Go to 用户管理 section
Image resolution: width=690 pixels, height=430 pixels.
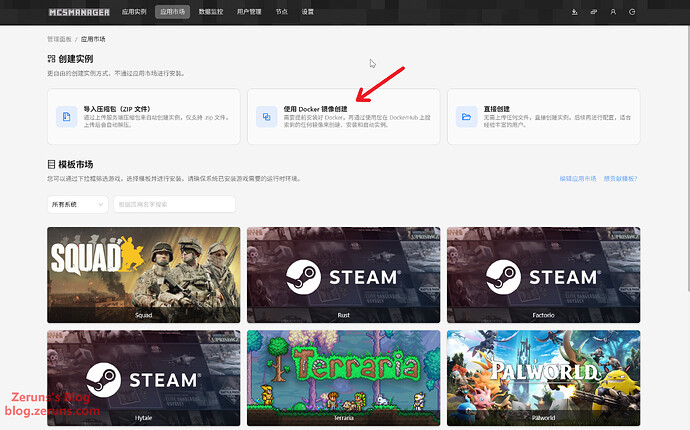pos(249,12)
